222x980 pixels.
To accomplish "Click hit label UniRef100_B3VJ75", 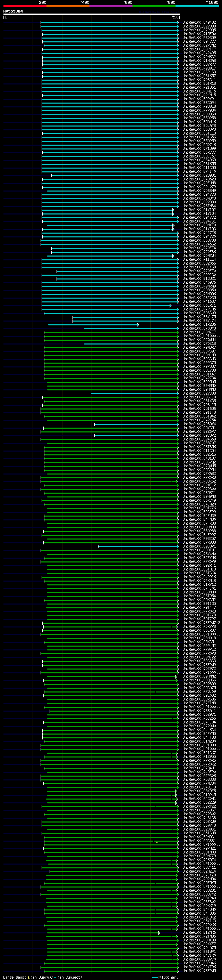I will point(199,317).
